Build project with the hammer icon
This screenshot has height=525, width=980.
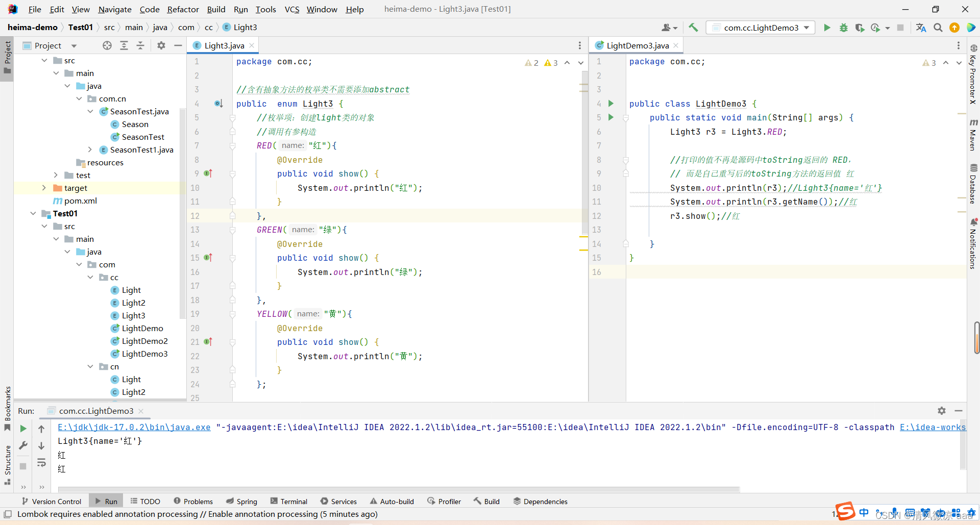coord(693,28)
